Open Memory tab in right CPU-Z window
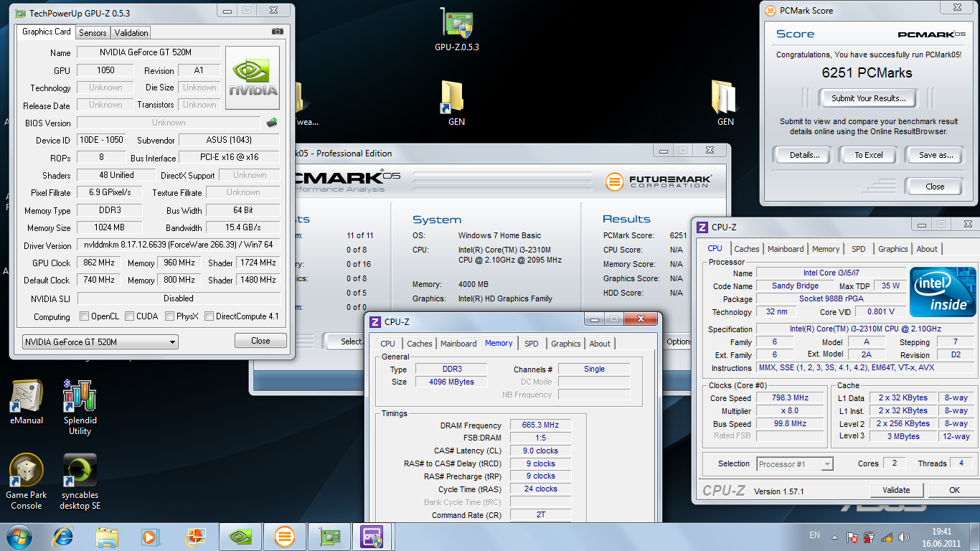980x551 pixels. tap(826, 249)
